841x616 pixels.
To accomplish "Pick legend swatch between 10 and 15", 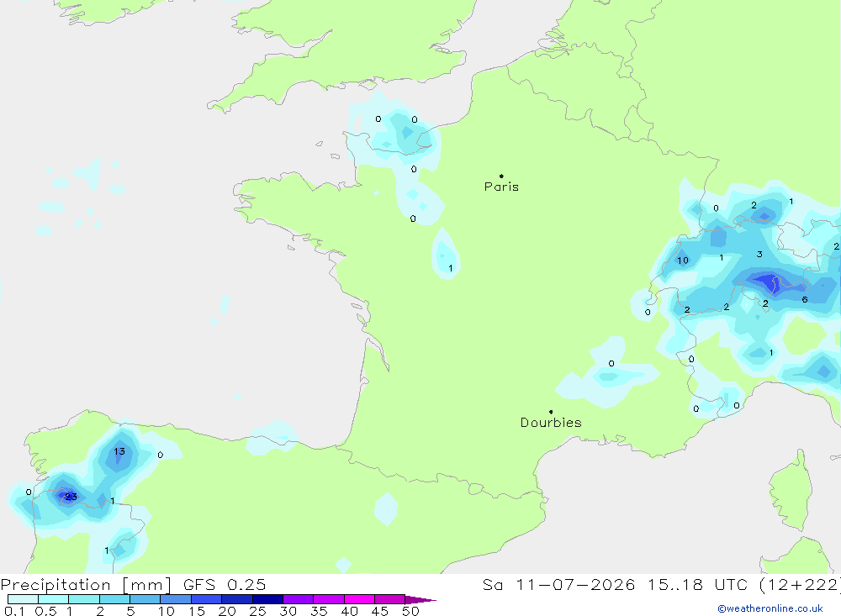I will [176, 599].
